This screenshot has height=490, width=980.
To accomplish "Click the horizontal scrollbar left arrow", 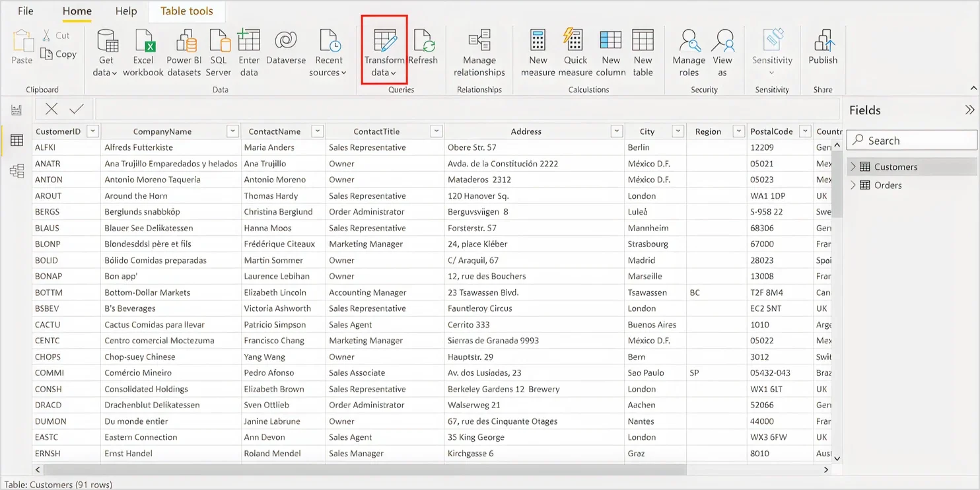I will 38,470.
